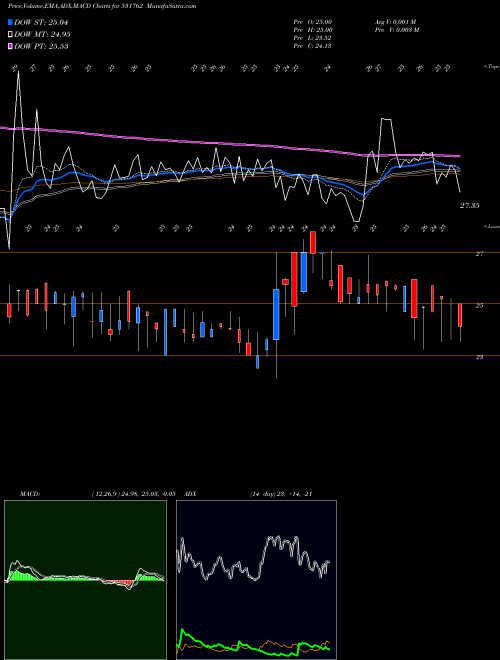The image size is (500, 660).
Task: Click the chart title mentioning MunafaSutra.com
Action: [102, 6]
